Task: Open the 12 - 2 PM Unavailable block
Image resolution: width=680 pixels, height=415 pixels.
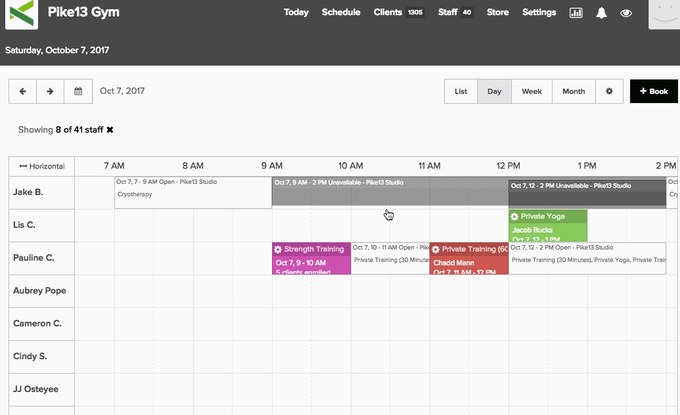Action: pos(587,194)
